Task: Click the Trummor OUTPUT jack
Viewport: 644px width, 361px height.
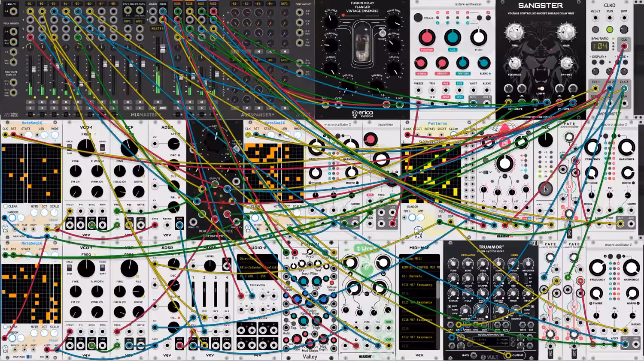Action: (508, 355)
